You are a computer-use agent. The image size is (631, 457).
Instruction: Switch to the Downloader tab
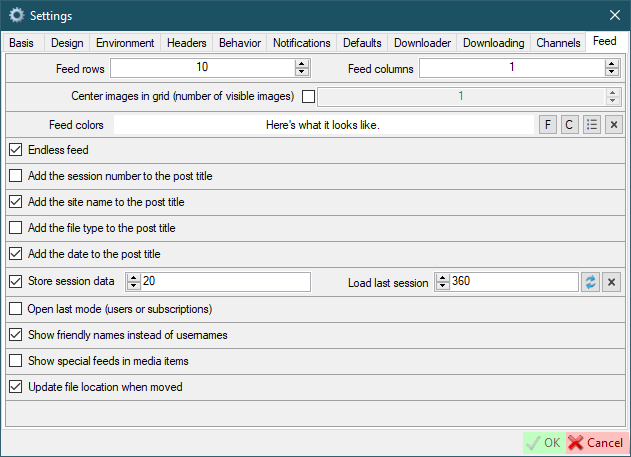coord(422,43)
